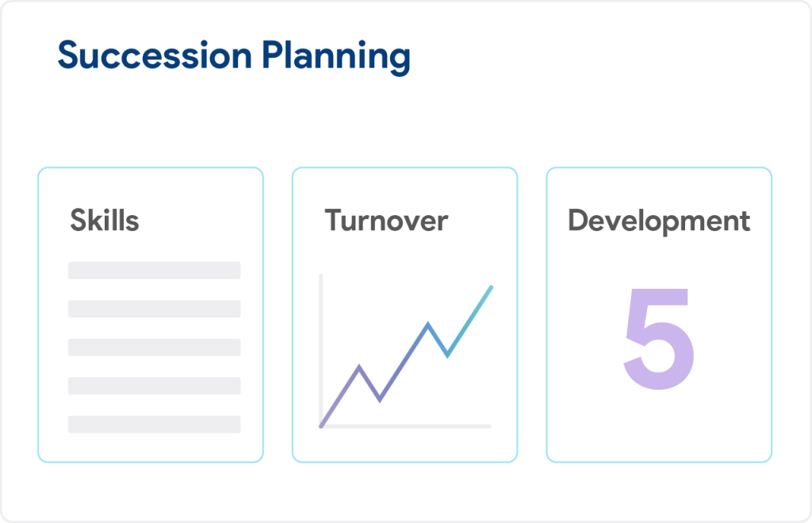Select the third placeholder row under Skills
This screenshot has width=812, height=523.
(x=155, y=348)
